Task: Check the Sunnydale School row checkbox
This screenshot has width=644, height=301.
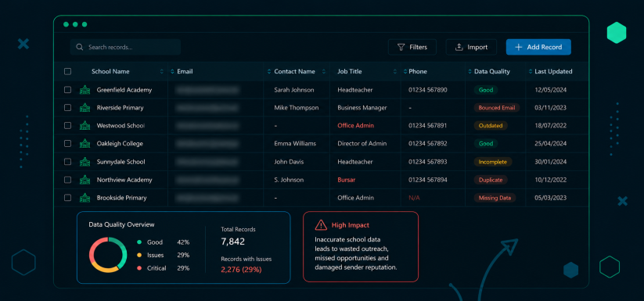Action: coord(68,162)
